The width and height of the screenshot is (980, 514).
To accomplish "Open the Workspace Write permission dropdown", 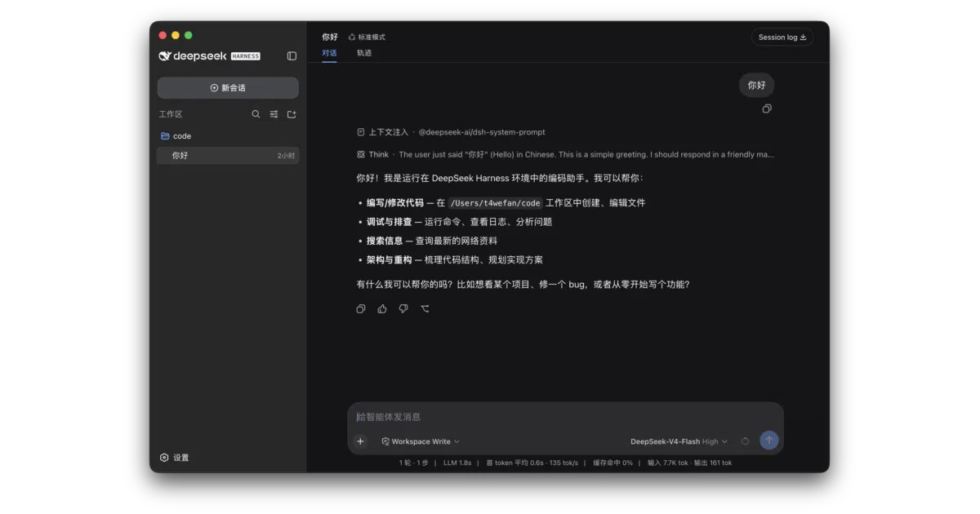I will click(421, 441).
